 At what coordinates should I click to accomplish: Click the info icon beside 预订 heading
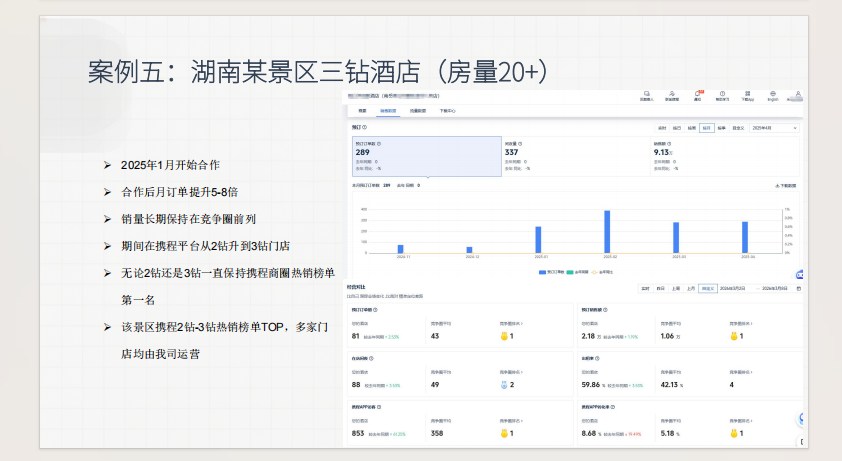(x=365, y=127)
